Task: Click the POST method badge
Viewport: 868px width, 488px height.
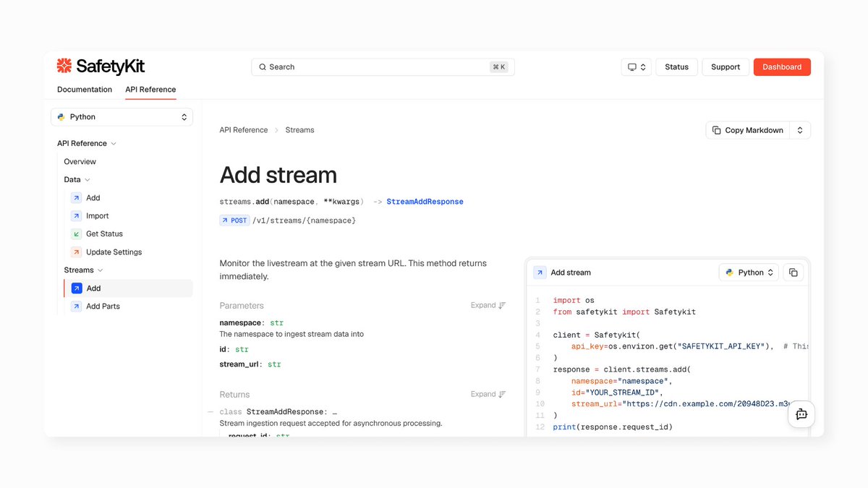Action: click(234, 221)
